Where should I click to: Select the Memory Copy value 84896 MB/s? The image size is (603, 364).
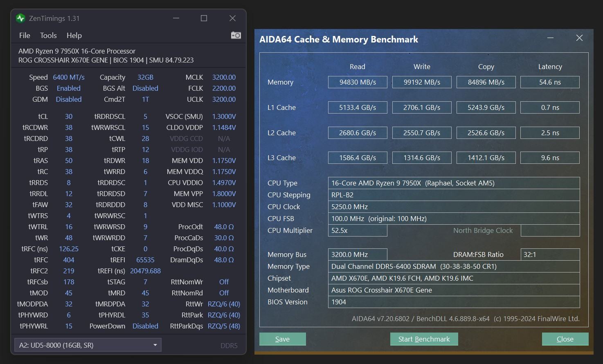(x=486, y=82)
